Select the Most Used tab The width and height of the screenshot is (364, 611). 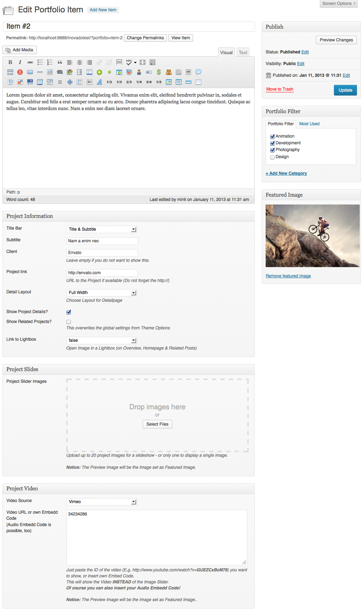pos(309,124)
